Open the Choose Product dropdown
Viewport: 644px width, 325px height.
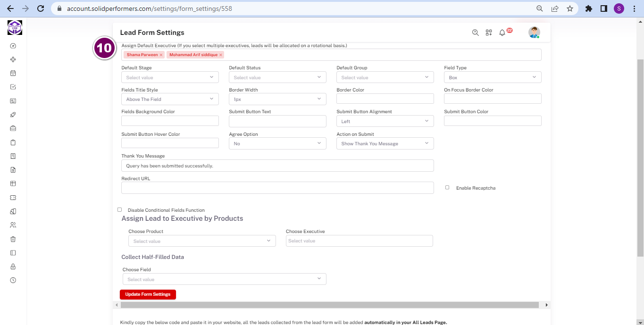coord(202,241)
